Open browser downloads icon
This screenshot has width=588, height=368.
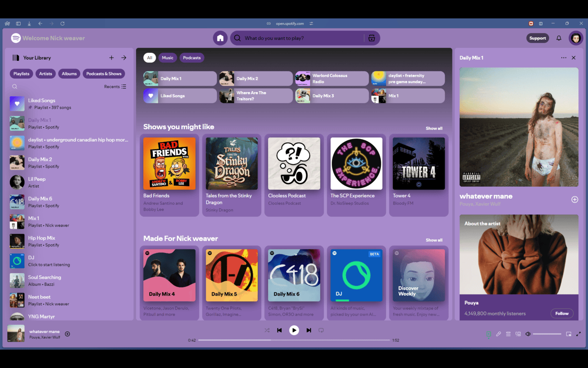(29, 23)
